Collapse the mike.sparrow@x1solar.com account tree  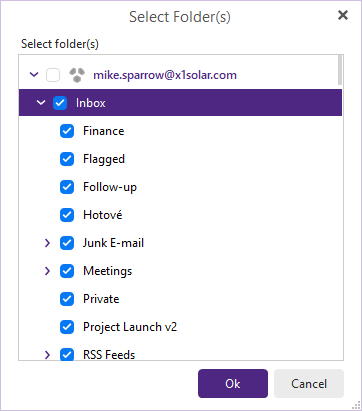click(34, 75)
